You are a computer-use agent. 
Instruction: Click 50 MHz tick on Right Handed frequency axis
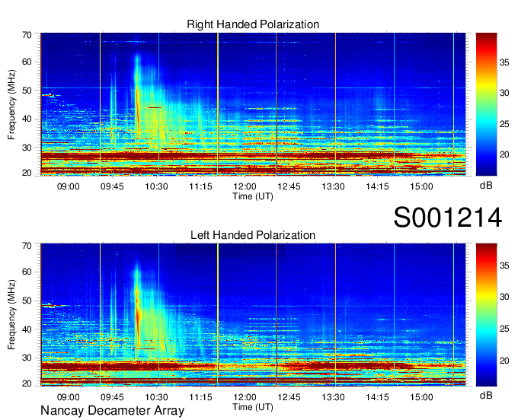pyautogui.click(x=27, y=91)
